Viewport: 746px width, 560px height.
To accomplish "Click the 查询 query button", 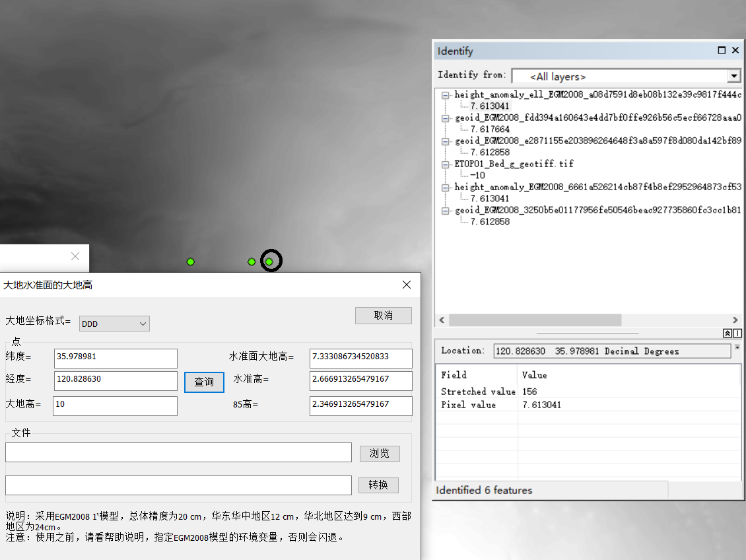I will point(204,382).
